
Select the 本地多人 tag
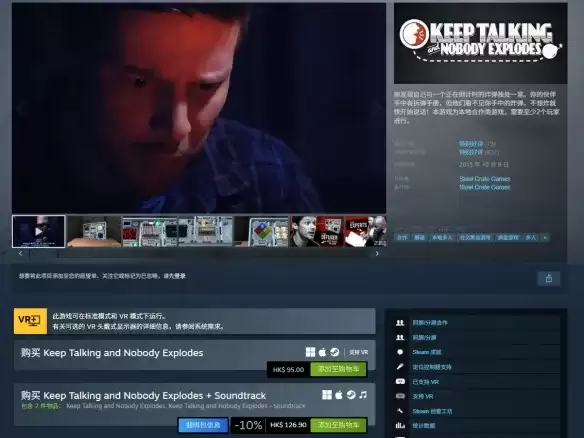(x=442, y=237)
